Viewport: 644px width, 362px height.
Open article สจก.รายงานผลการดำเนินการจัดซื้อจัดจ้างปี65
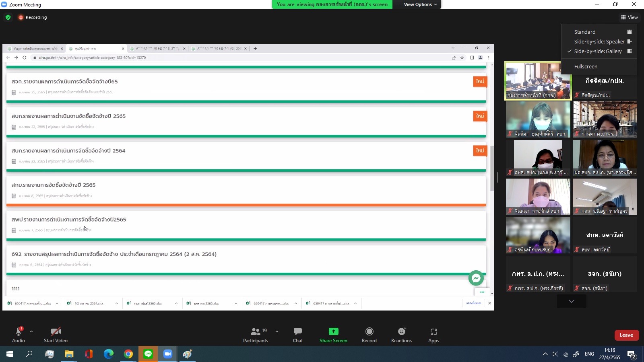[x=64, y=82]
